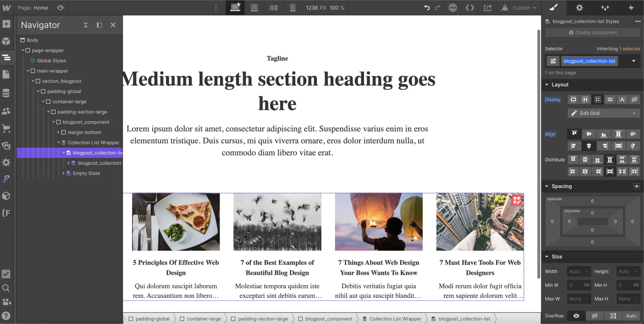Undo the last change

(427, 8)
